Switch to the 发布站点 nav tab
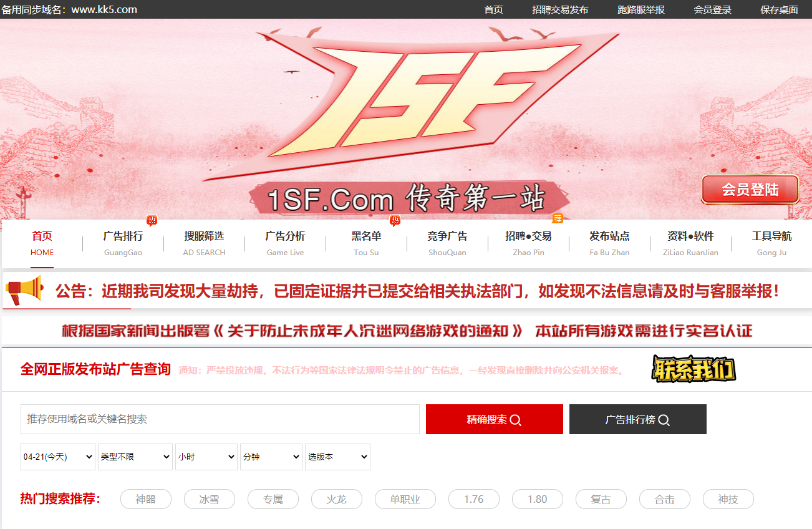This screenshot has width=812, height=529. coord(609,243)
